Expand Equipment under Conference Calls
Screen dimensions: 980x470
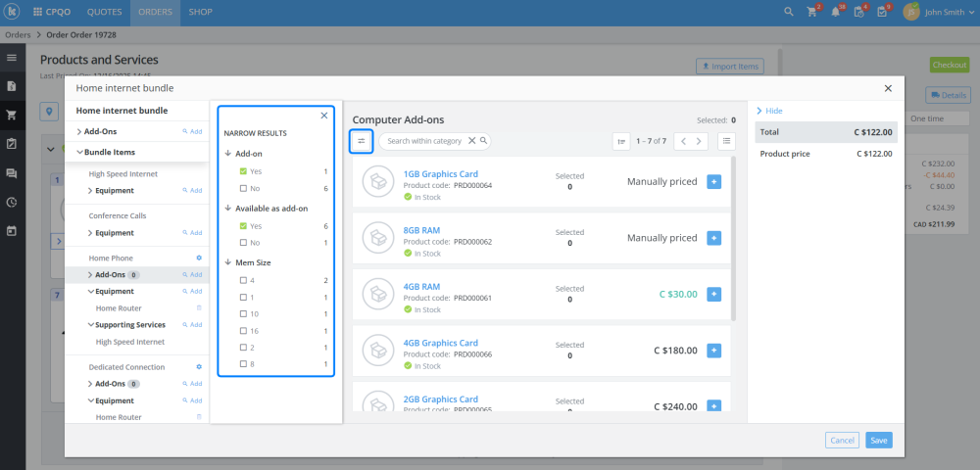pyautogui.click(x=90, y=233)
